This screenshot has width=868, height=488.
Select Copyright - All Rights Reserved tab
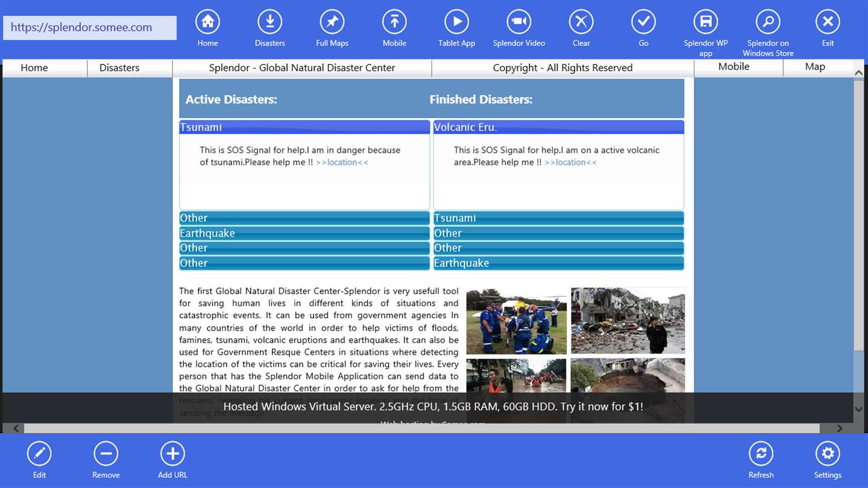(x=563, y=68)
